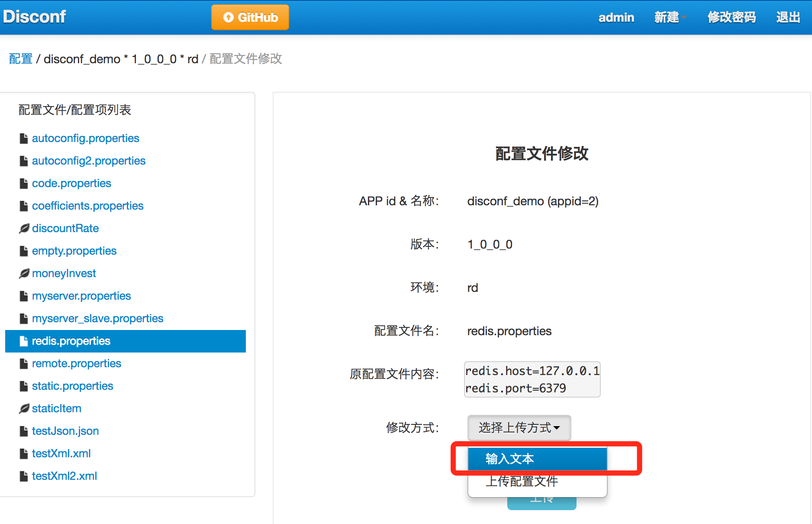Screen dimensions: 812x524
Task: Click the file icon beside empty.properties
Action: point(24,251)
